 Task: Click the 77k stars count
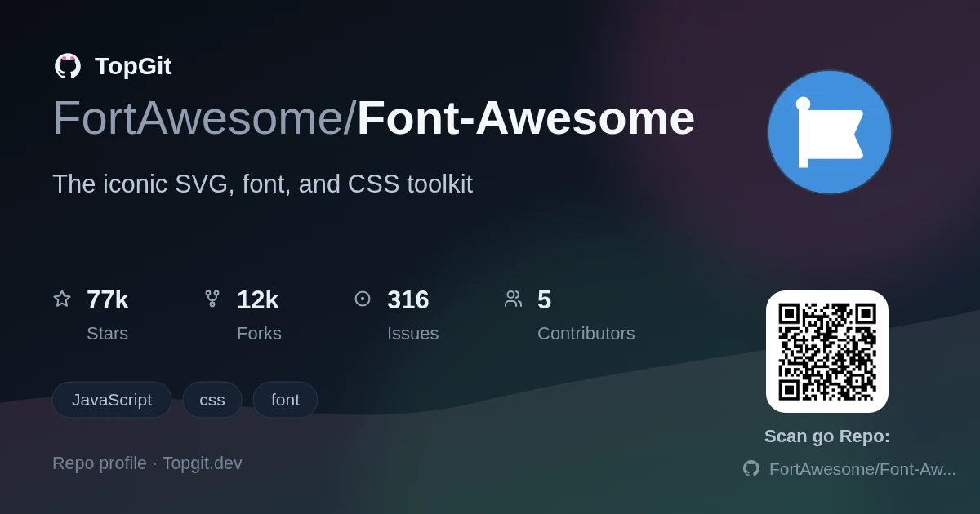pyautogui.click(x=108, y=299)
